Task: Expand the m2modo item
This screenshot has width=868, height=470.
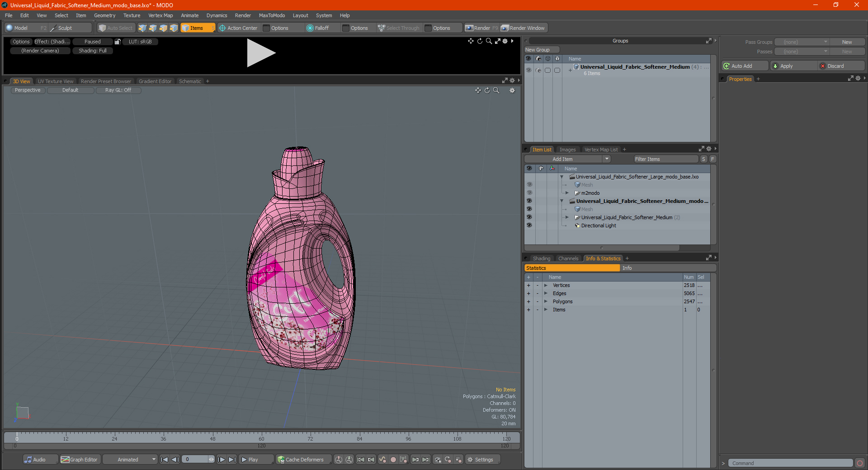Action: [x=567, y=193]
